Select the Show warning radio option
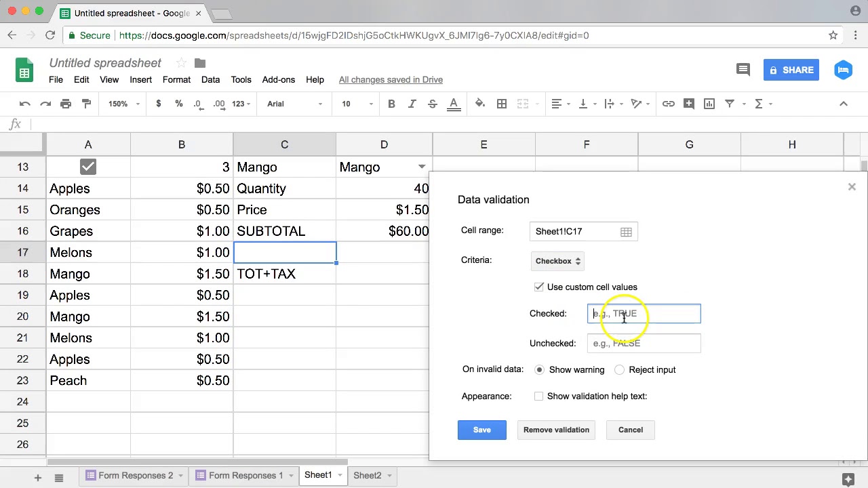Viewport: 868px width, 488px height. [x=539, y=369]
